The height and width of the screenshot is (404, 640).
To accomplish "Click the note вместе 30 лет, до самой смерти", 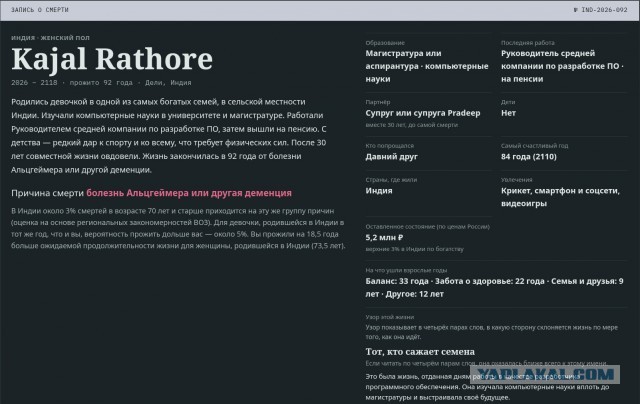I will [411, 125].
